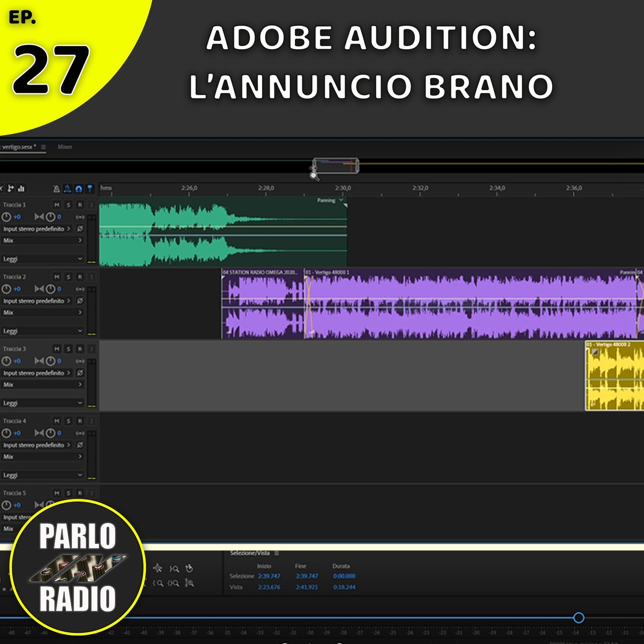This screenshot has height=644, width=644.
Task: Toggle sum to mono on Traccia 4
Action: click(80, 433)
